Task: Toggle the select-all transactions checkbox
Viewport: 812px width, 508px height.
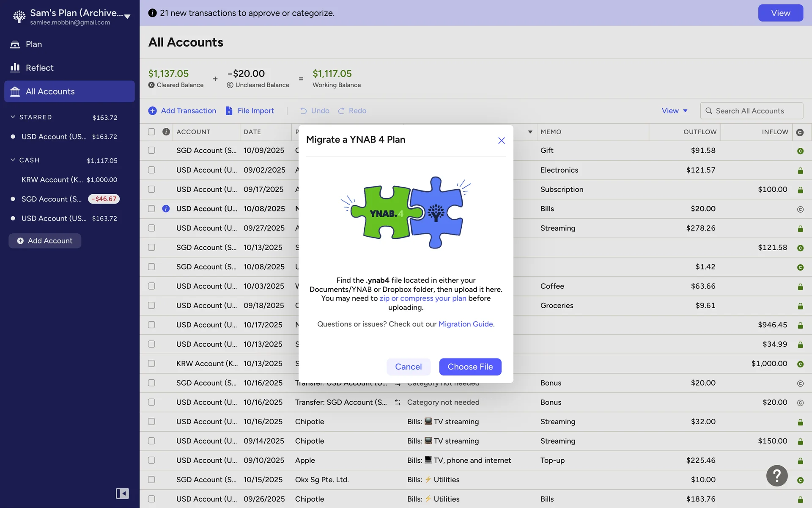Action: 151,132
